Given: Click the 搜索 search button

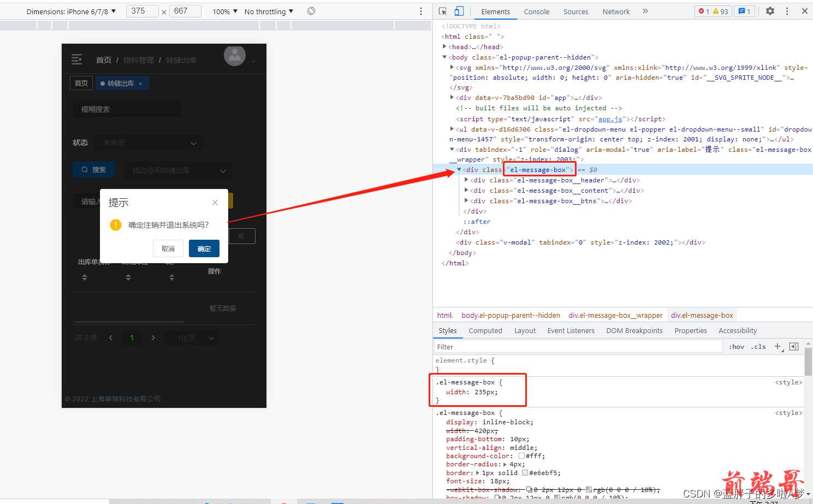Looking at the screenshot, I should 94,170.
